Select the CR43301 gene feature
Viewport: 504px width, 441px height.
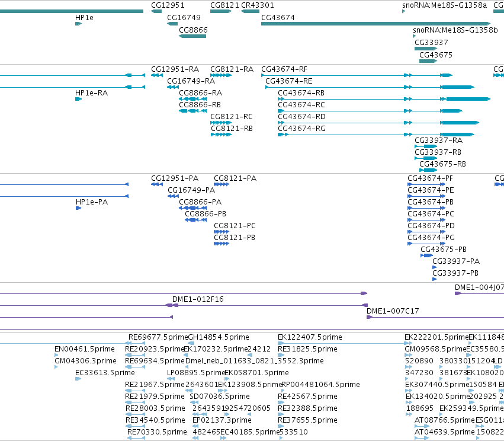pos(250,11)
